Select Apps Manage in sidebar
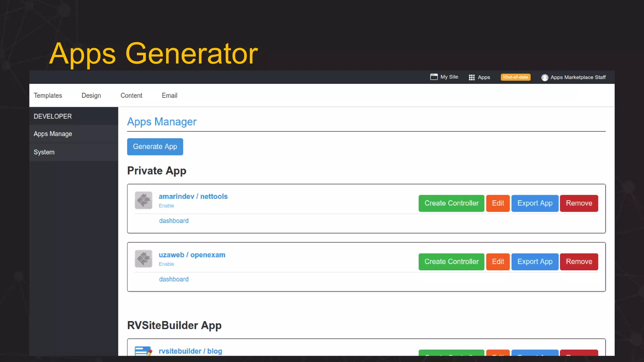The height and width of the screenshot is (362, 644). point(74,134)
